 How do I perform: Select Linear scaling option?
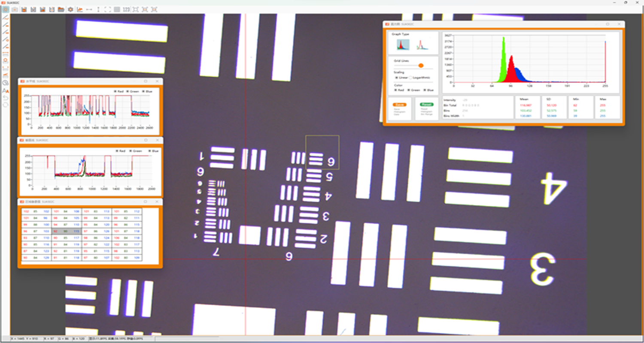point(397,78)
